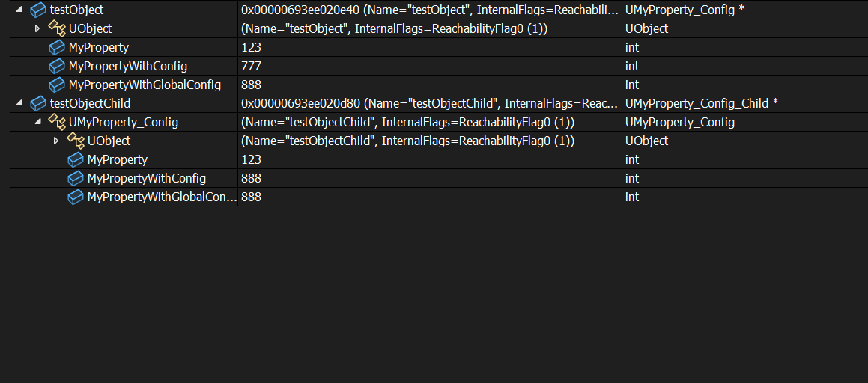Screen dimensions: 868x383
Task: Select the testObject address value cell
Action: (x=429, y=10)
